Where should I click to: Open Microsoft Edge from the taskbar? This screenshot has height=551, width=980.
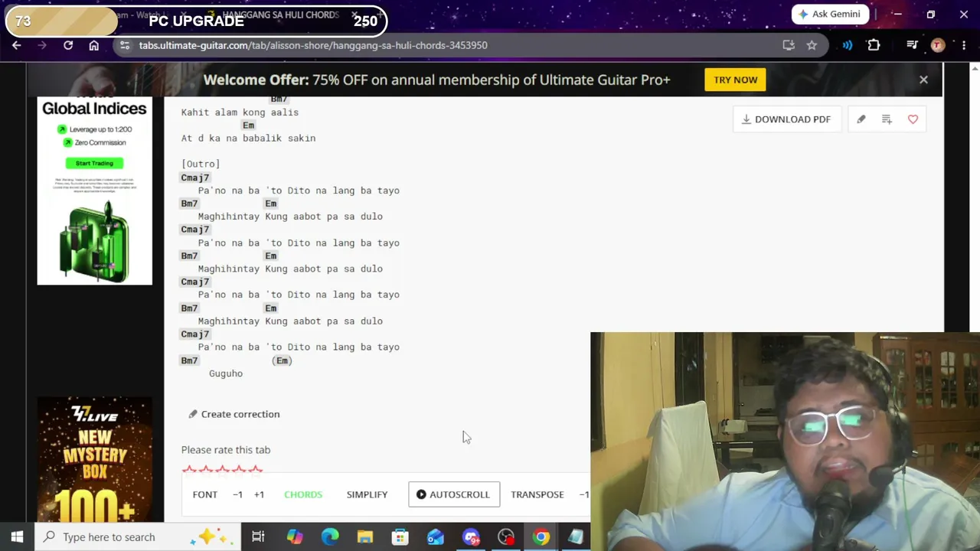click(x=330, y=537)
